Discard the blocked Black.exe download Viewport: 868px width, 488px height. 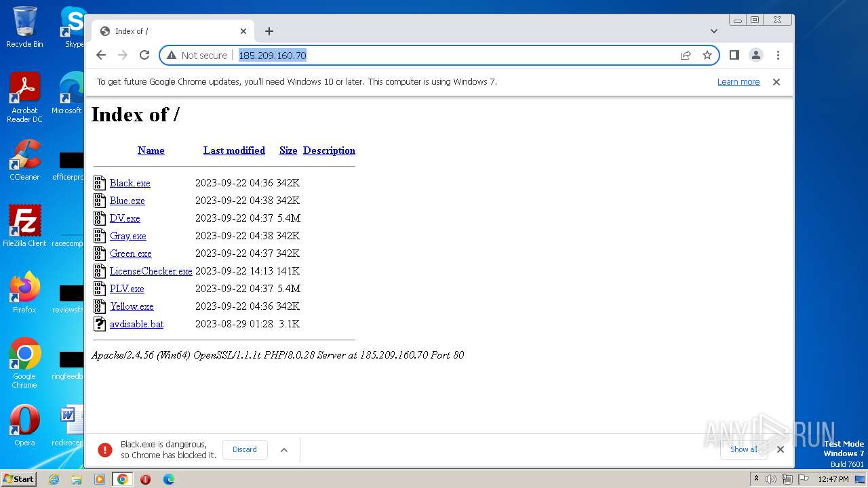245,449
